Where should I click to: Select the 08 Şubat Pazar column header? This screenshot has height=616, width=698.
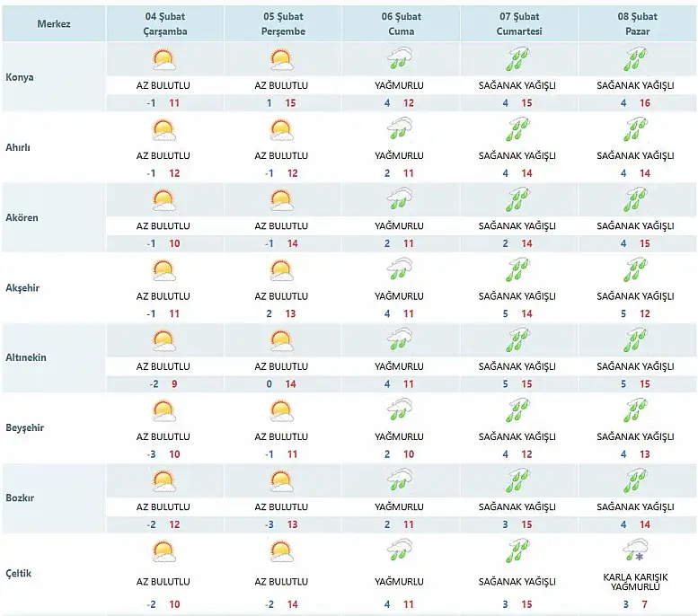[x=635, y=24]
